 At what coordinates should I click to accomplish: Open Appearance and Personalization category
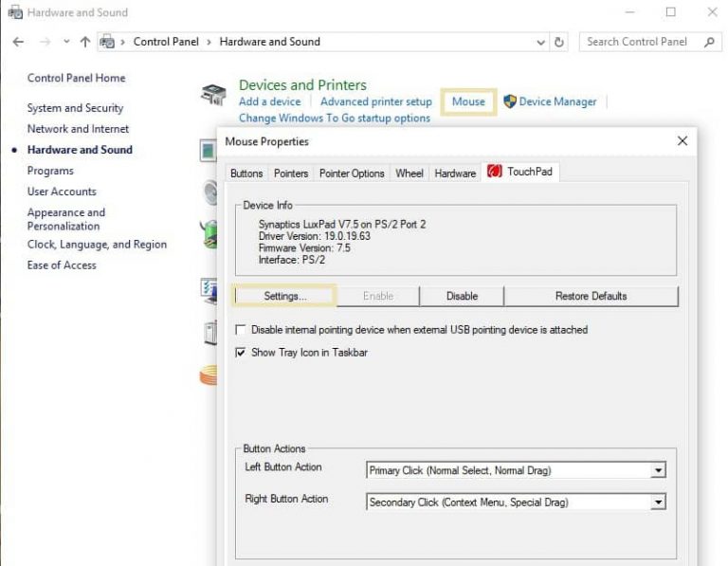click(x=66, y=219)
